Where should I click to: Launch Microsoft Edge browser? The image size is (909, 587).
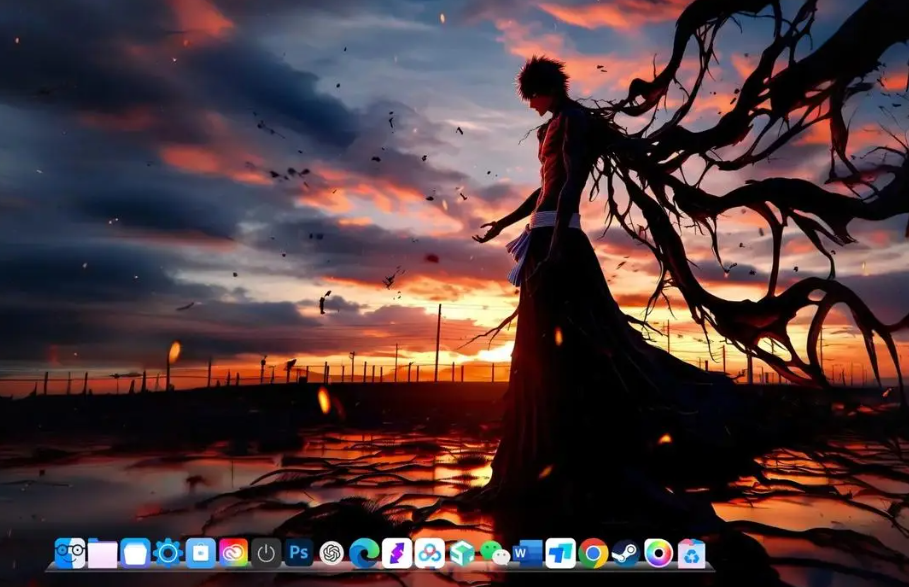(x=364, y=553)
